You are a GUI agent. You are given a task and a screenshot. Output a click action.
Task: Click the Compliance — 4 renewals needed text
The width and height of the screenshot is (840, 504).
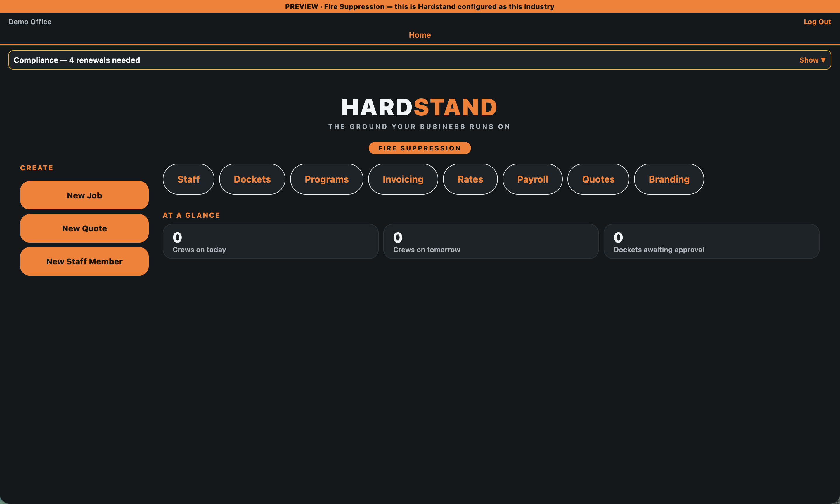77,60
